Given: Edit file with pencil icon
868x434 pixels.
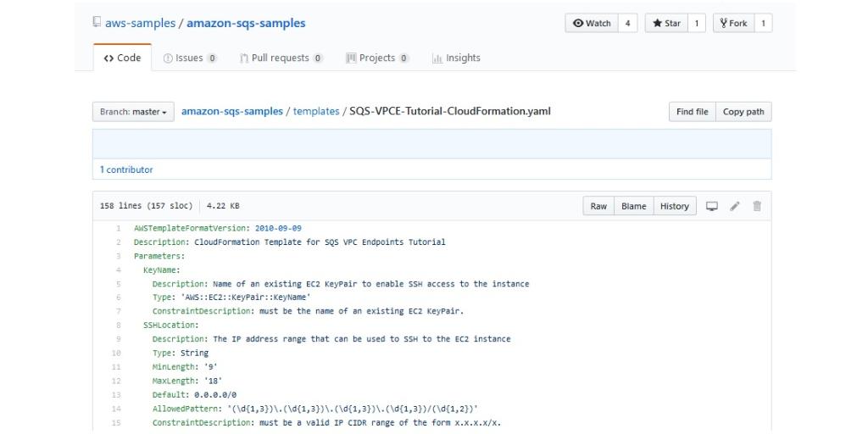Looking at the screenshot, I should coord(735,206).
